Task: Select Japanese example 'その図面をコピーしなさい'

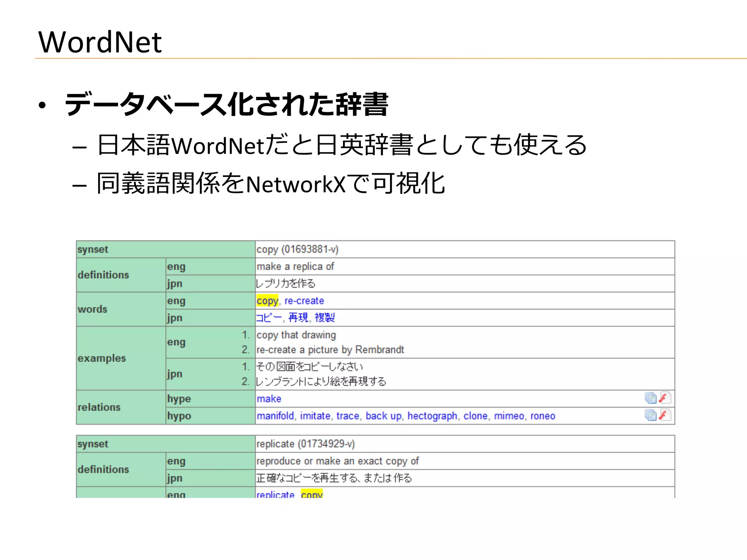Action: pos(309,366)
